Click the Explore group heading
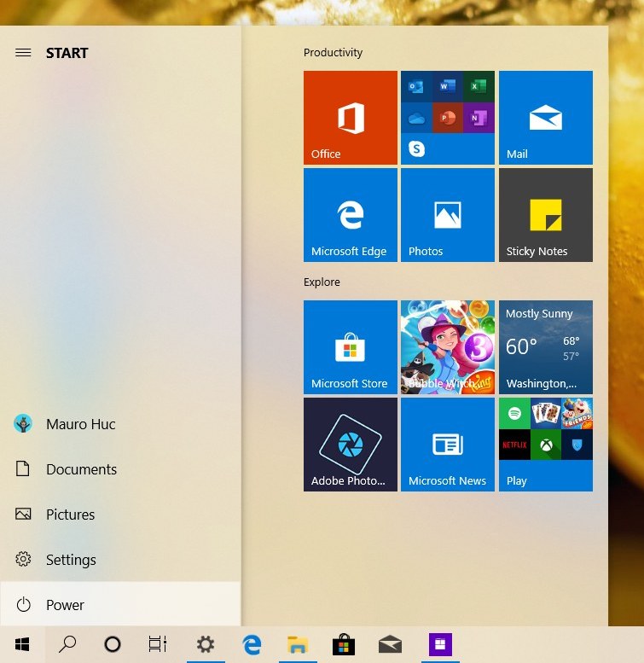644x663 pixels. click(x=322, y=282)
